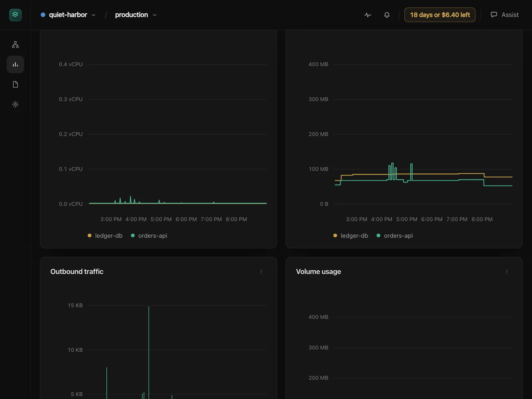
Task: Click the 15 KB axis label
Action: click(x=75, y=306)
